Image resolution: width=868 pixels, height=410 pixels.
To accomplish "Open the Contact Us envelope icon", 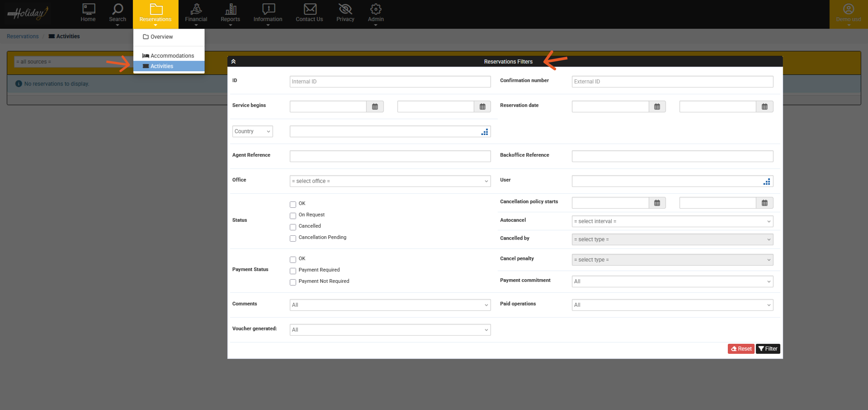I will click(x=310, y=9).
